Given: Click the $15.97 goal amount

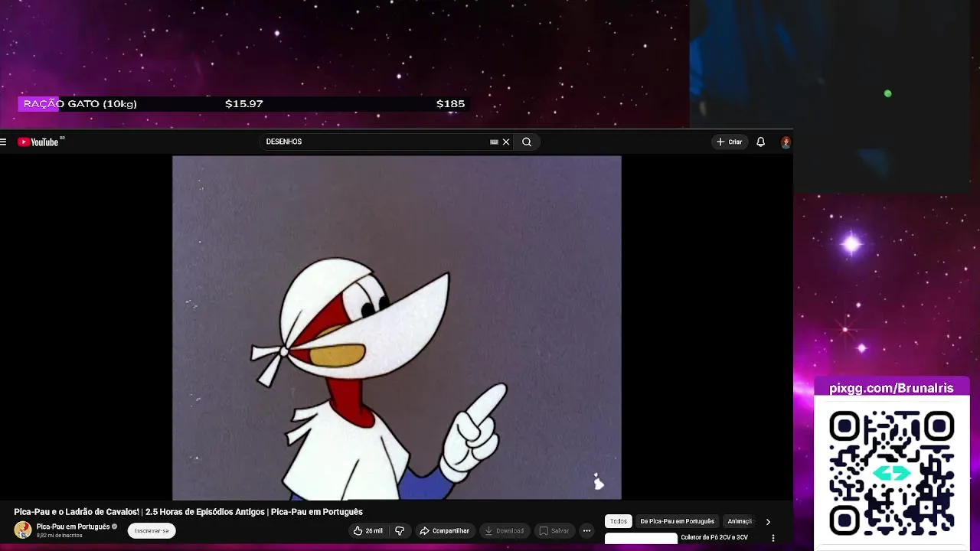Looking at the screenshot, I should 244,104.
